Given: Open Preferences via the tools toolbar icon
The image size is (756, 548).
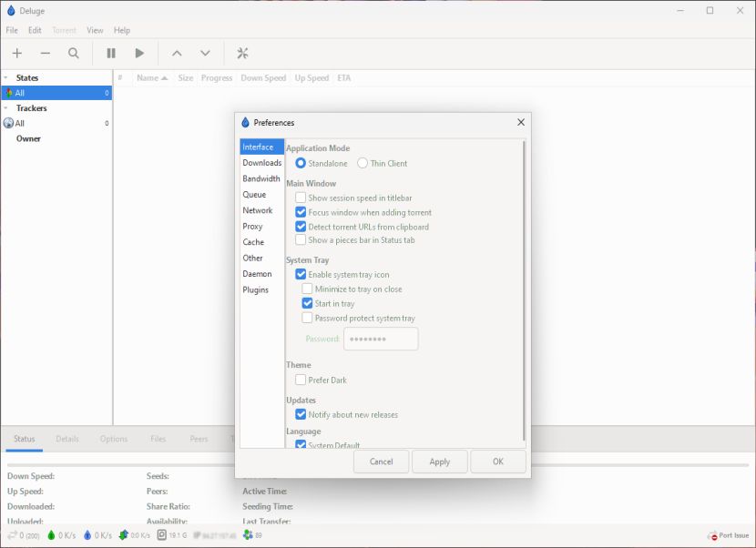Looking at the screenshot, I should [x=242, y=53].
